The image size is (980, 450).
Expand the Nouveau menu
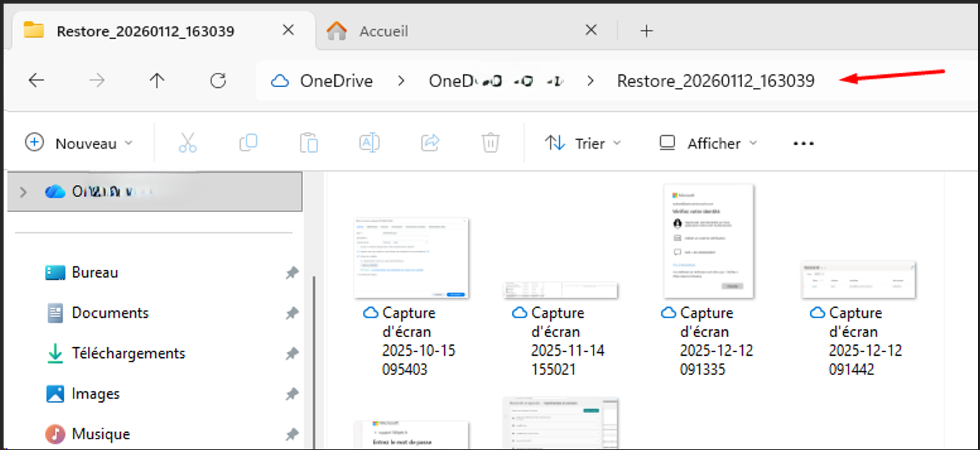(80, 142)
